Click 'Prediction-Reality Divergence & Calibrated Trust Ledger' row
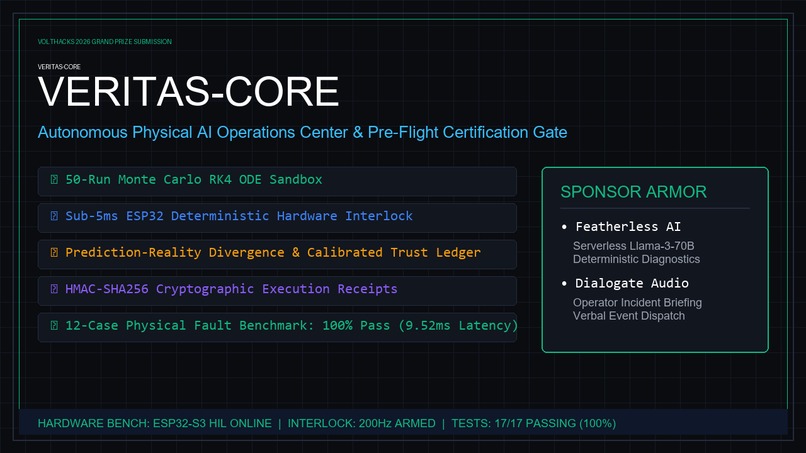The width and height of the screenshot is (806, 453). coord(277,254)
